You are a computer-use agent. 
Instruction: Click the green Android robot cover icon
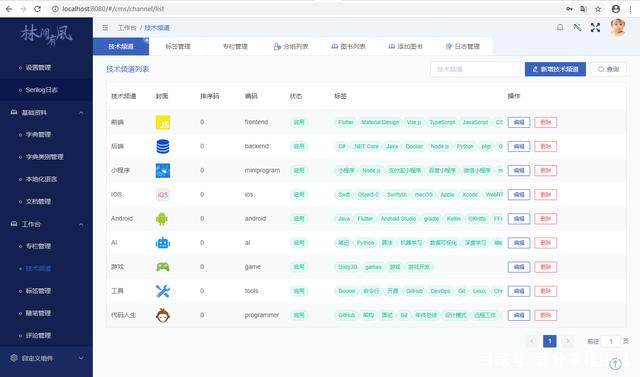162,219
